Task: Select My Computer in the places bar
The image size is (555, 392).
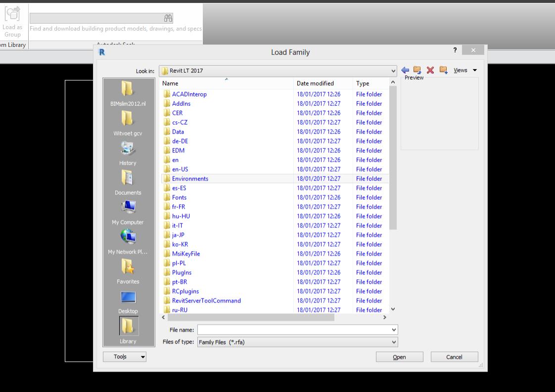Action: click(x=128, y=212)
